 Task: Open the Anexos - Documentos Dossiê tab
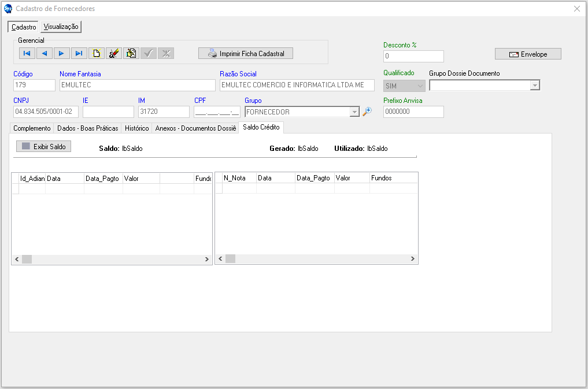[x=195, y=128]
